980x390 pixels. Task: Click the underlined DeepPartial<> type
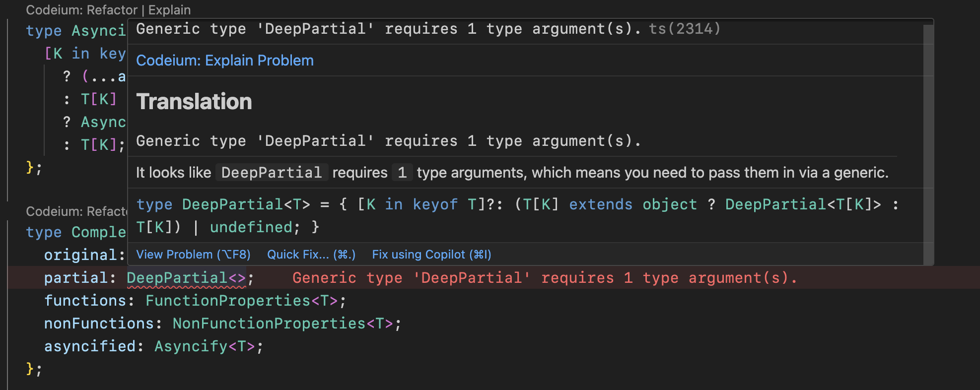(187, 278)
